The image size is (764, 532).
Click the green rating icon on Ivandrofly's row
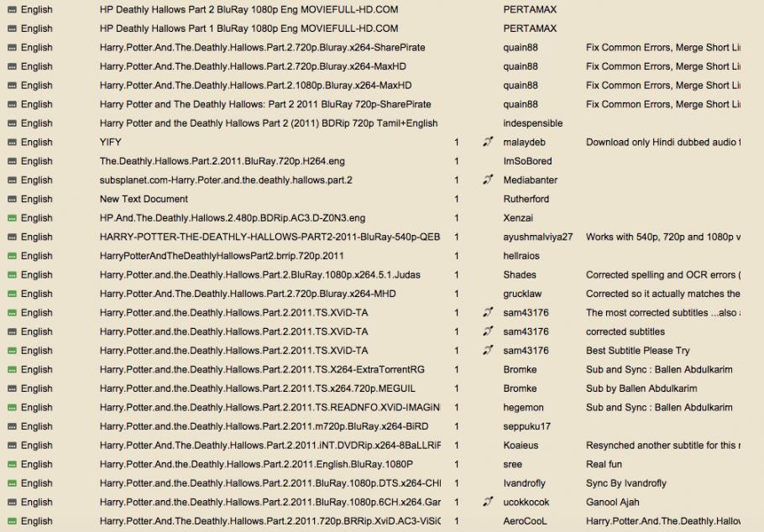[13, 483]
